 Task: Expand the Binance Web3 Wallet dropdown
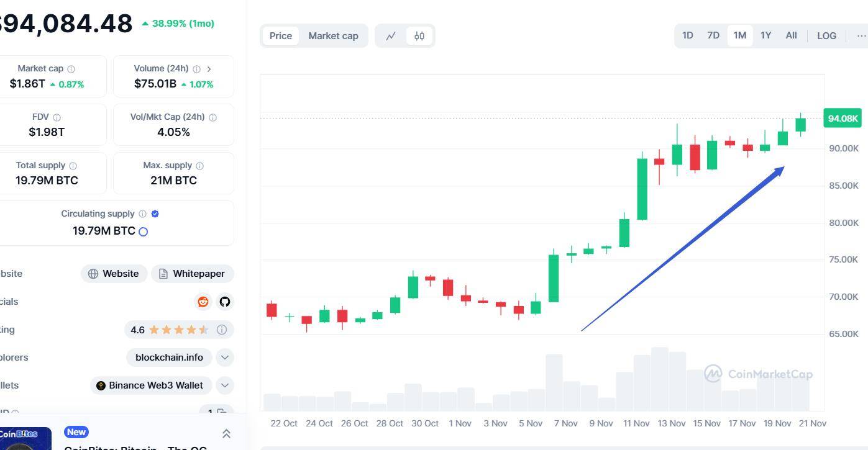(x=224, y=385)
